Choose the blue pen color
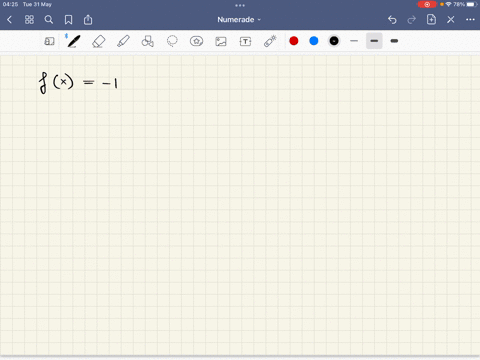Viewport: 480px width, 360px height. coord(314,41)
